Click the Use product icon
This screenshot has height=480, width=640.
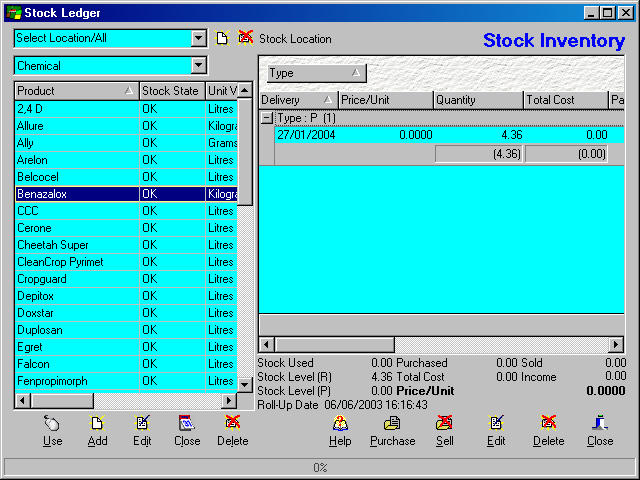click(x=52, y=423)
